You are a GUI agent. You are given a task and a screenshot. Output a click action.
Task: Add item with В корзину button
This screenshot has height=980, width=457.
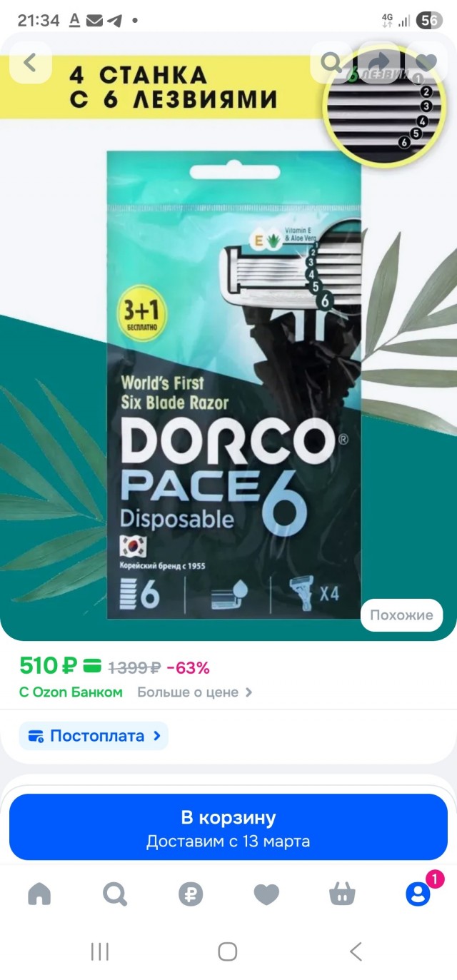click(228, 827)
